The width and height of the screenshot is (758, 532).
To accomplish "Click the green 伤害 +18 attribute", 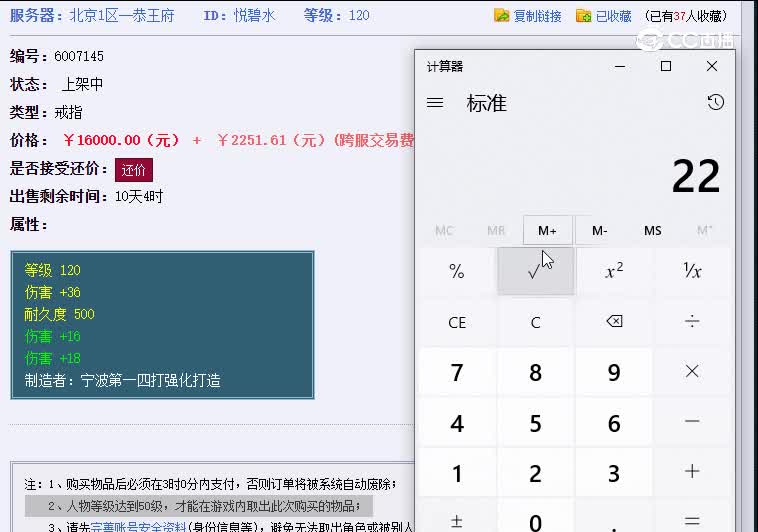I will pos(52,358).
